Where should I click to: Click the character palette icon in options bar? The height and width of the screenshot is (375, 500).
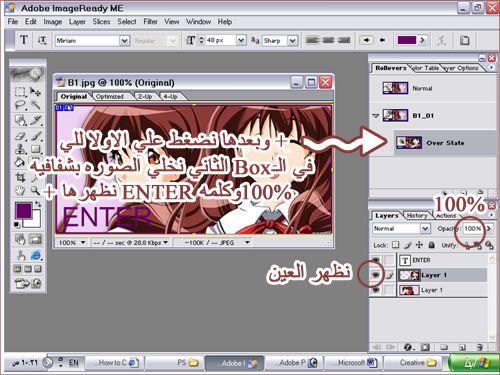tap(465, 40)
